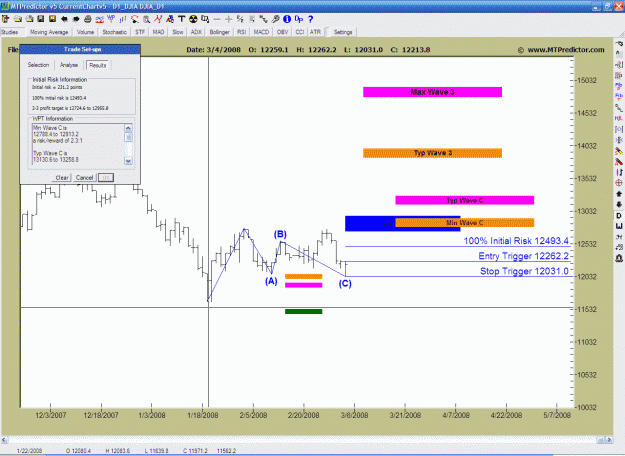Click horizontal scrollbar left arrow at bottom
The height and width of the screenshot is (456, 625).
[x=4, y=440]
